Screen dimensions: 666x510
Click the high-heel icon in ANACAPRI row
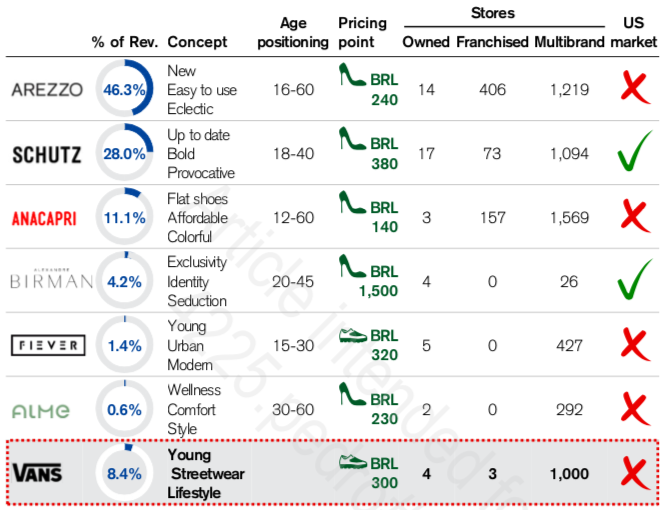click(x=352, y=202)
